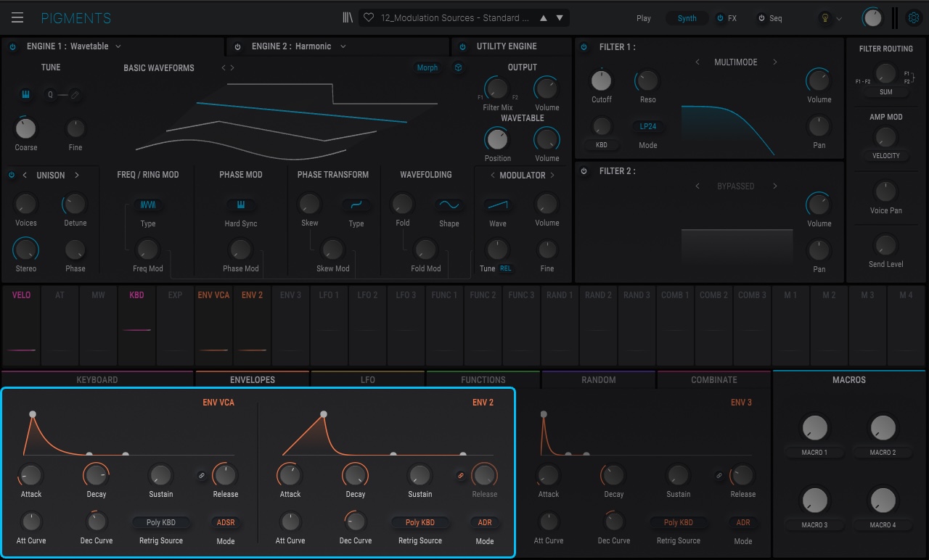Click the ENV VCA release link icon
Screen dimensions: 929x560
(202, 476)
